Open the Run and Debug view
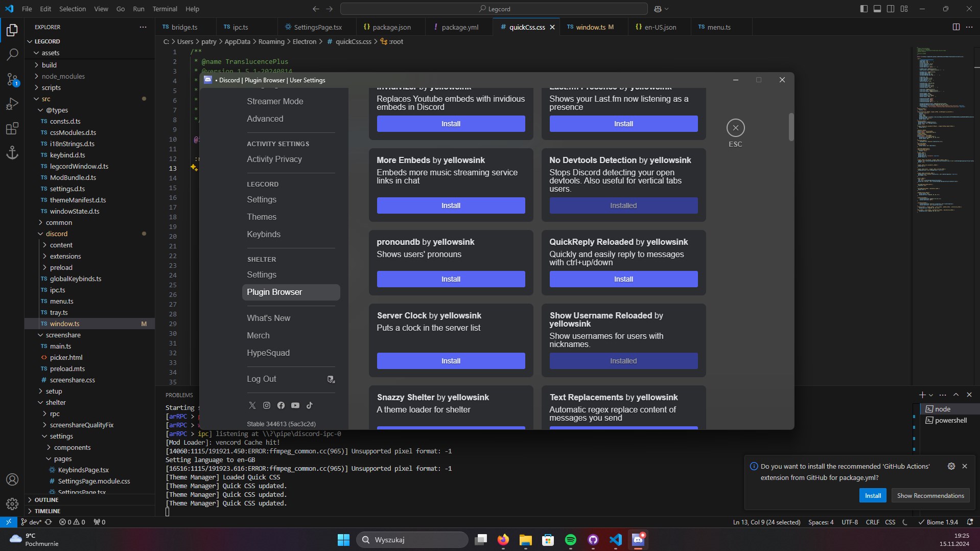 tap(12, 104)
